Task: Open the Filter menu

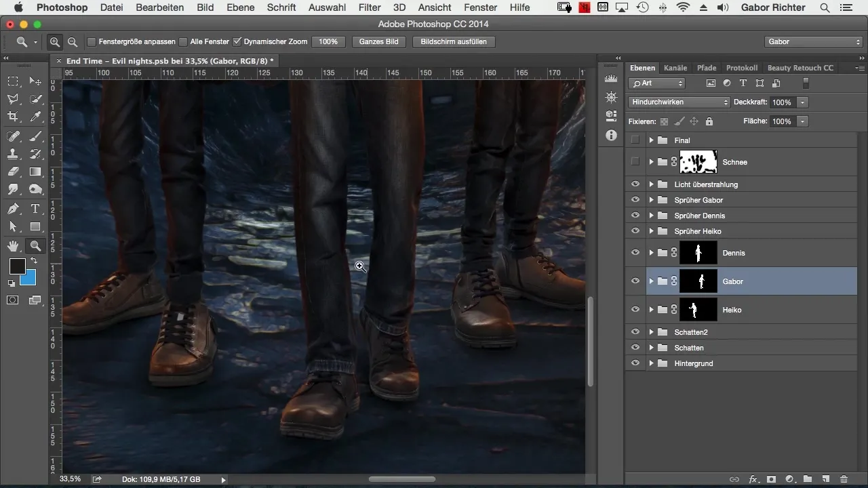Action: [x=370, y=7]
